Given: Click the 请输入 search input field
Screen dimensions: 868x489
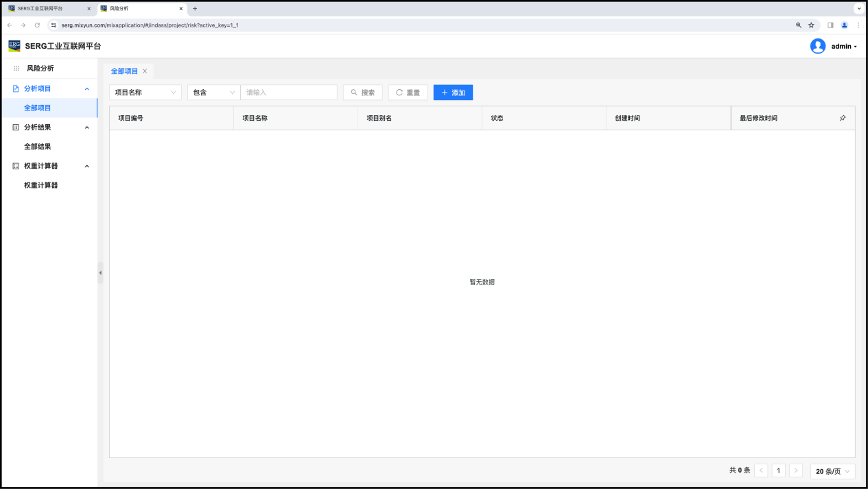Looking at the screenshot, I should click(288, 93).
